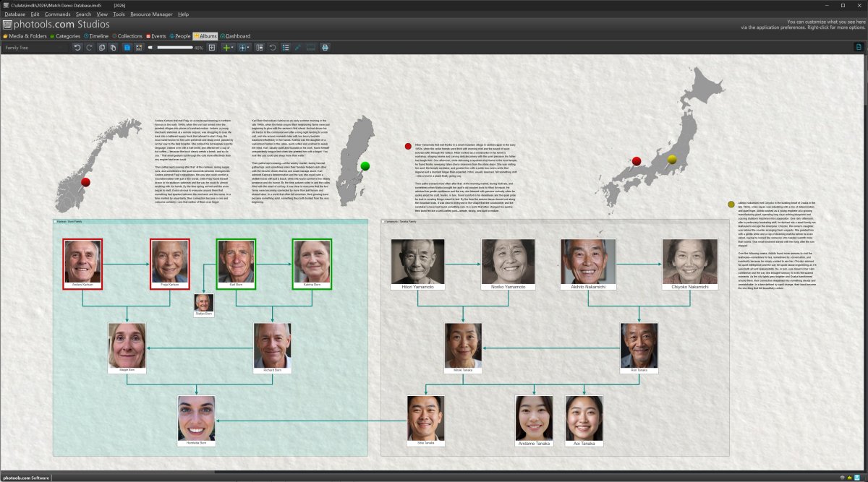Select the Margret Bom portrait
The image size is (868, 482).
[x=127, y=348]
